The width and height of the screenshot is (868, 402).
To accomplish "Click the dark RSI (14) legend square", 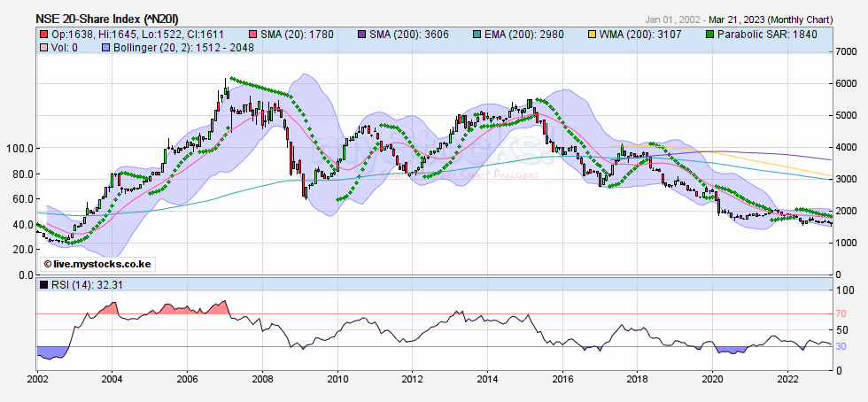I will pos(43,284).
